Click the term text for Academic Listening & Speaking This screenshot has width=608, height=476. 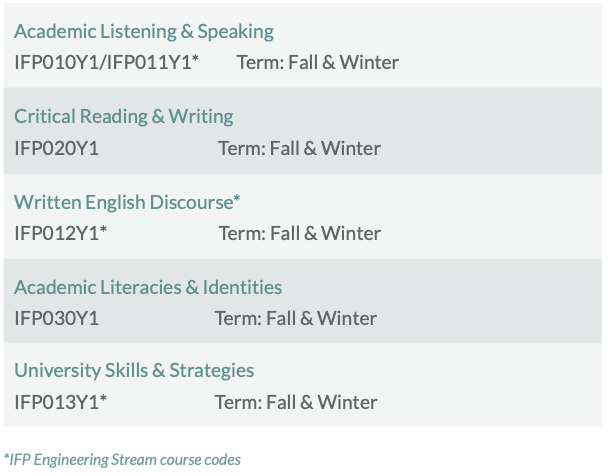(318, 62)
